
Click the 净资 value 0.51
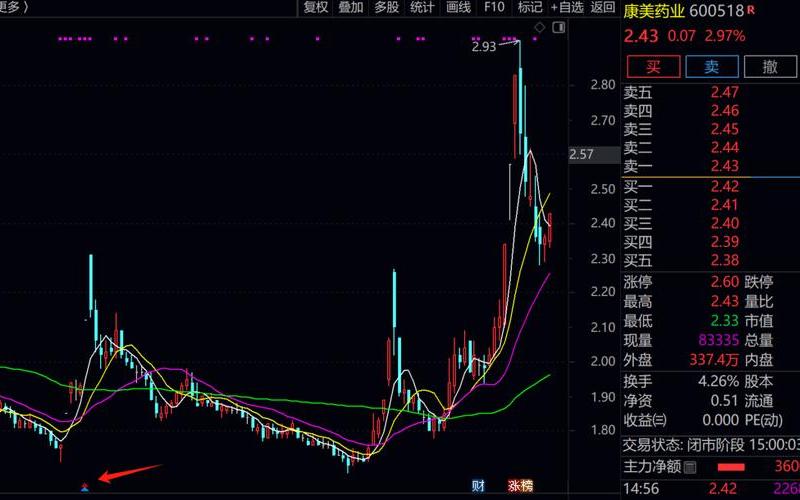(x=724, y=401)
